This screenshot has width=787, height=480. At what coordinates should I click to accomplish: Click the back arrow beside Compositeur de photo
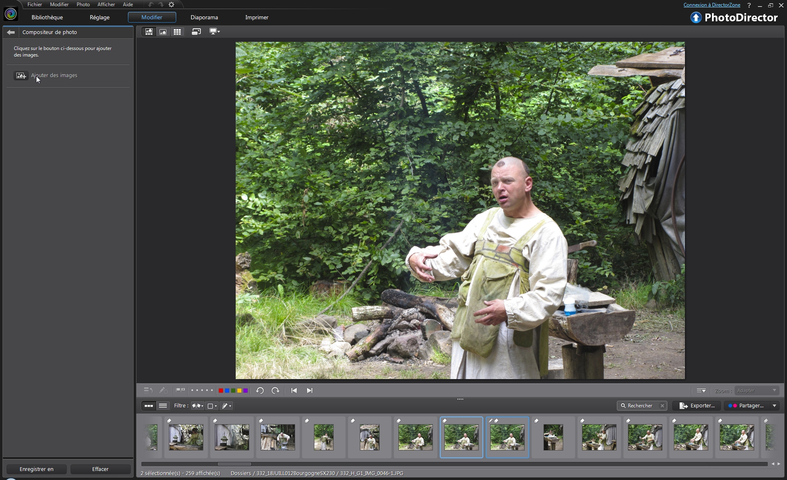point(10,32)
